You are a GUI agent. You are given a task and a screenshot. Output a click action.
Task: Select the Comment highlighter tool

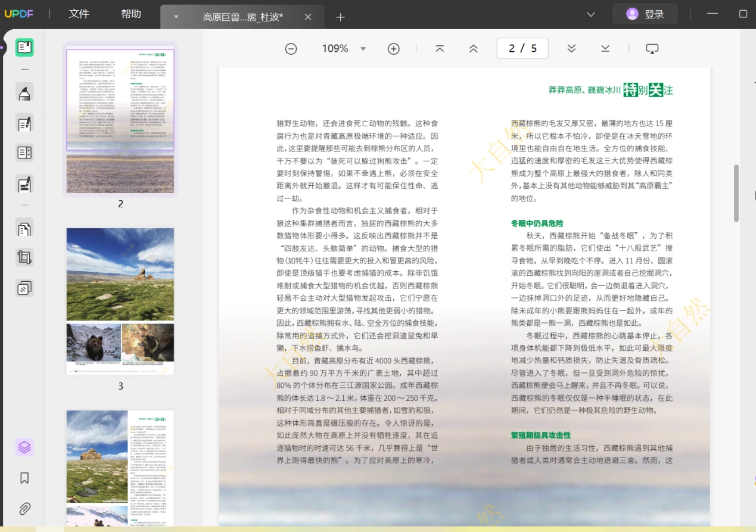pyautogui.click(x=24, y=93)
